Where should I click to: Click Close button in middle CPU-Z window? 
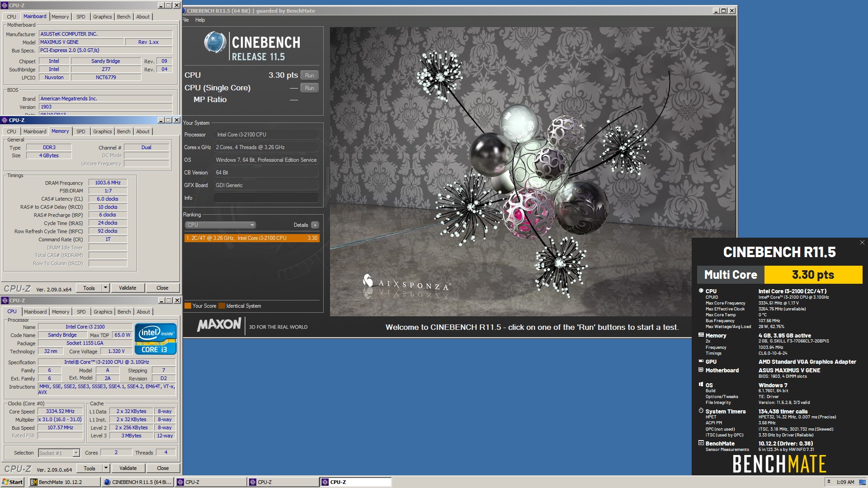[162, 288]
